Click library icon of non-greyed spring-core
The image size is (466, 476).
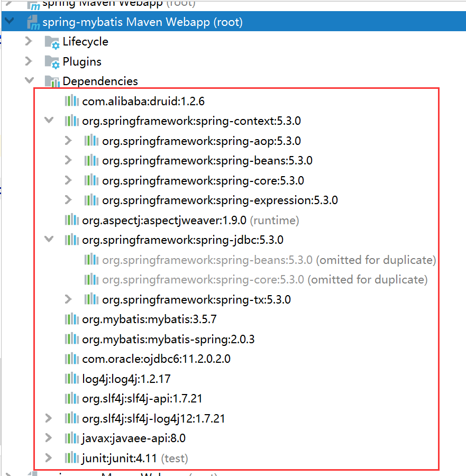coord(92,180)
